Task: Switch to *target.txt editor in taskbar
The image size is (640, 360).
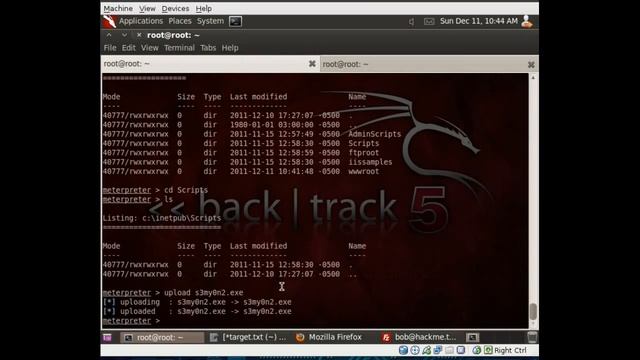Action: click(248, 337)
